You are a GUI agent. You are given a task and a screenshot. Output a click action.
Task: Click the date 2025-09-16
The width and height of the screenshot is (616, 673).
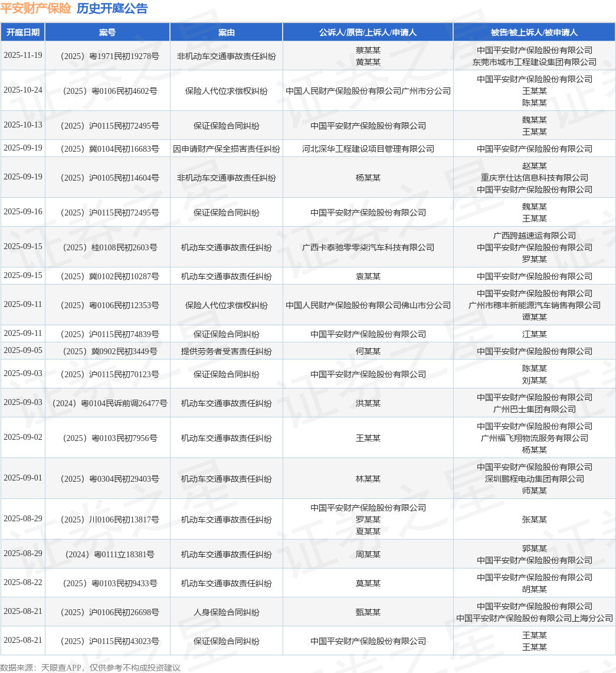pos(23,211)
